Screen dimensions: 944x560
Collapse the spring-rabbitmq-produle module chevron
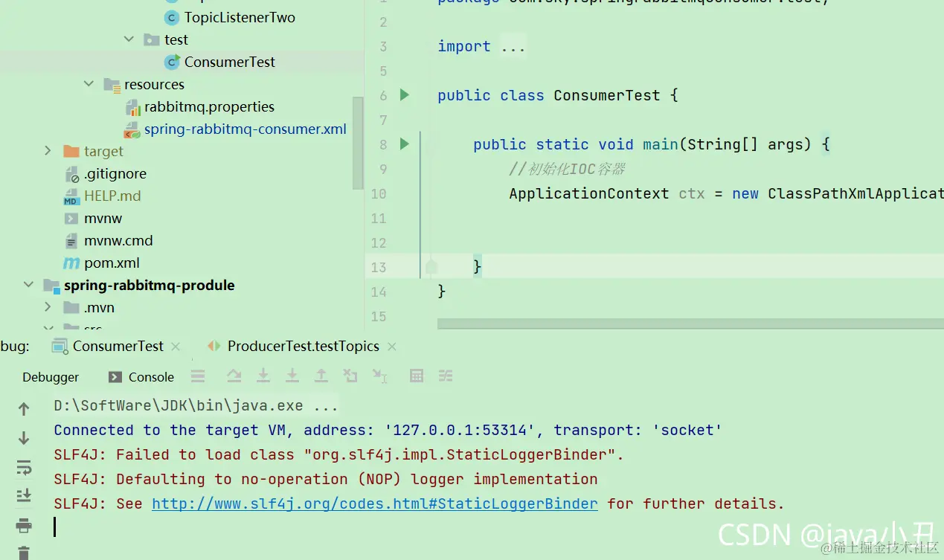28,284
